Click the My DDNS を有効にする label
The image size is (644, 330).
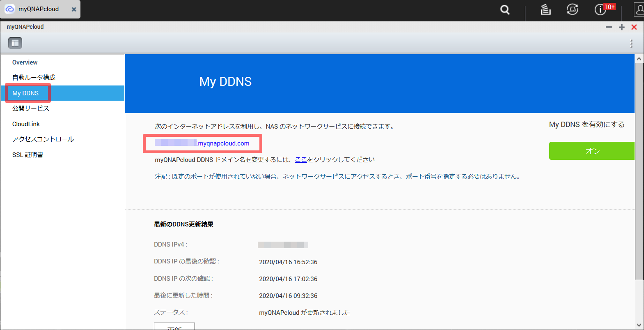point(587,125)
